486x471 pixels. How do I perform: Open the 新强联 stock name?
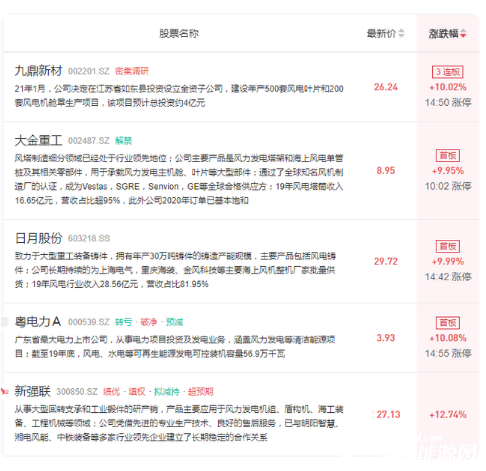click(x=32, y=391)
